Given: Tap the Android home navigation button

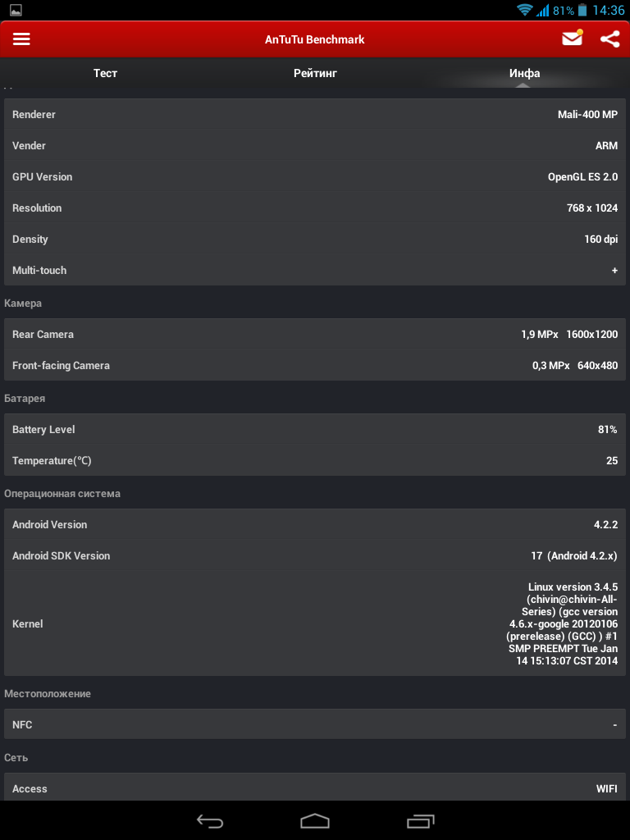Looking at the screenshot, I should point(315,820).
